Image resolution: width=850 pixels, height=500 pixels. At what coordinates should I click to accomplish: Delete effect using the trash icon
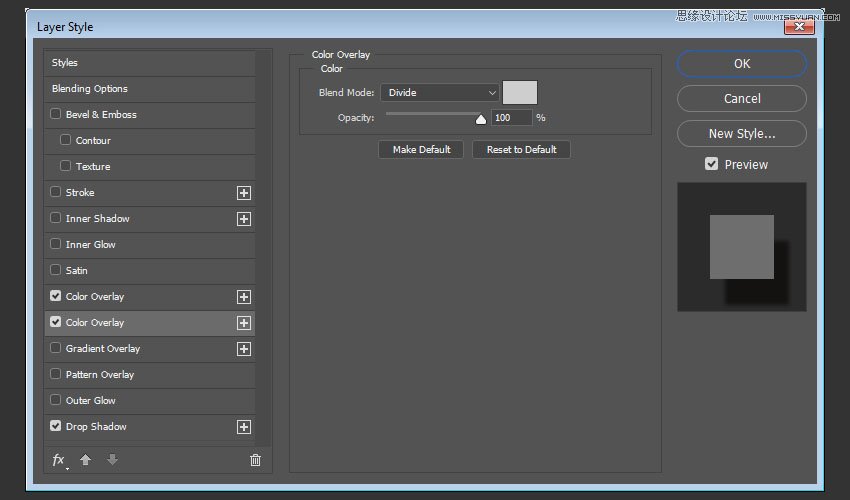click(255, 460)
